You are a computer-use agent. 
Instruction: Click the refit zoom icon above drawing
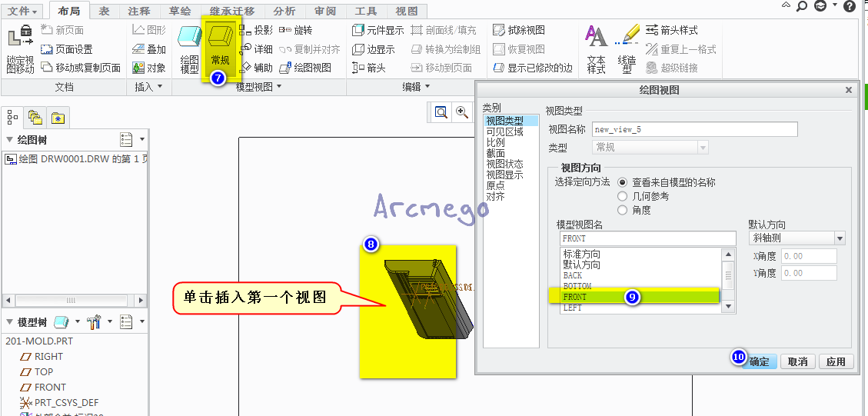pos(441,112)
